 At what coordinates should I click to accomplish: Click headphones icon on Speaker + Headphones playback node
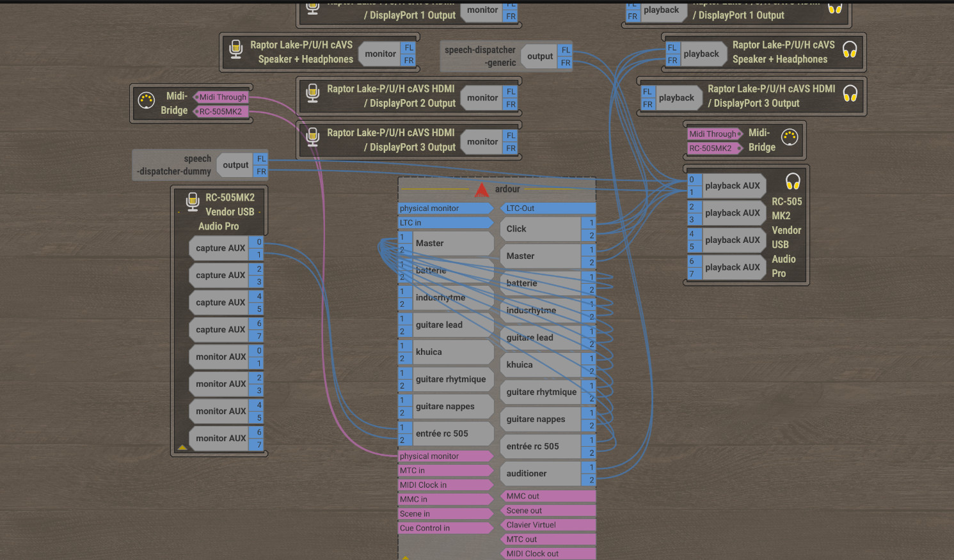point(850,50)
